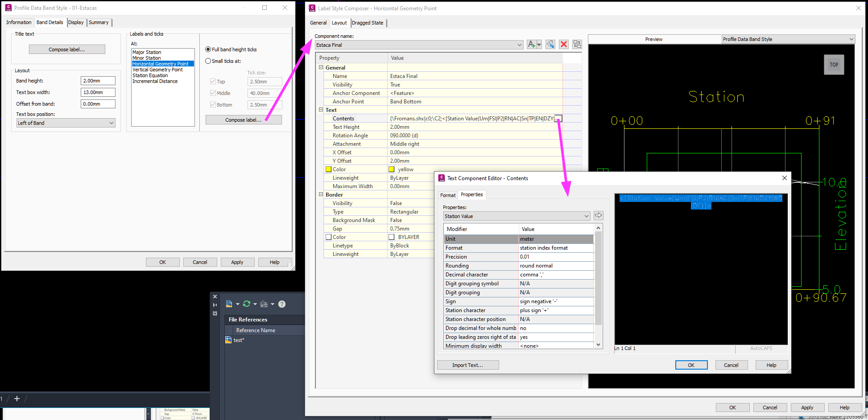The height and width of the screenshot is (420, 868).
Task: Attach a new file reference
Action: pos(229,304)
